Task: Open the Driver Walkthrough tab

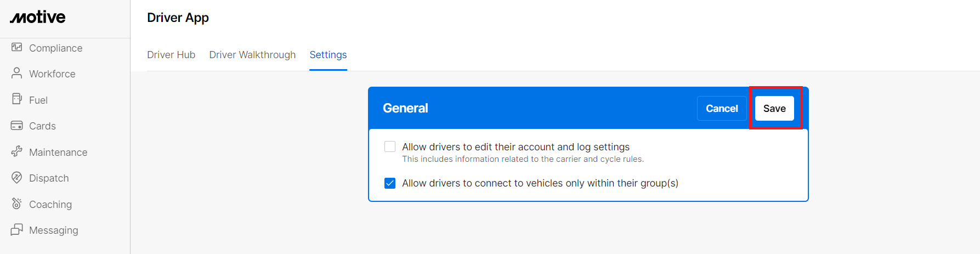Action: tap(252, 55)
